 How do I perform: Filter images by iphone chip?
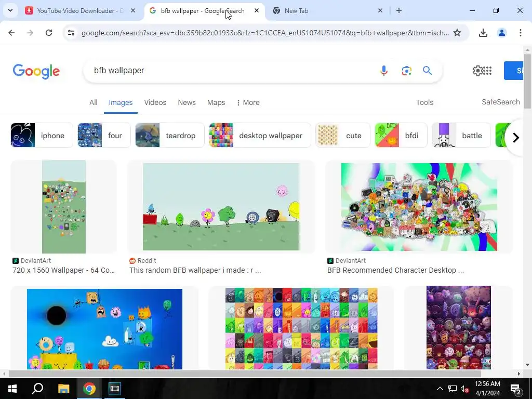(42, 136)
